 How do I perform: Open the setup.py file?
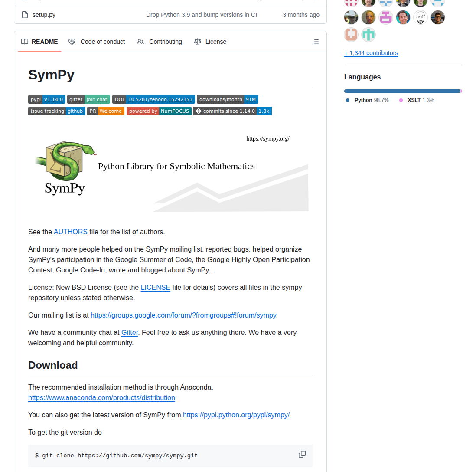pos(44,14)
